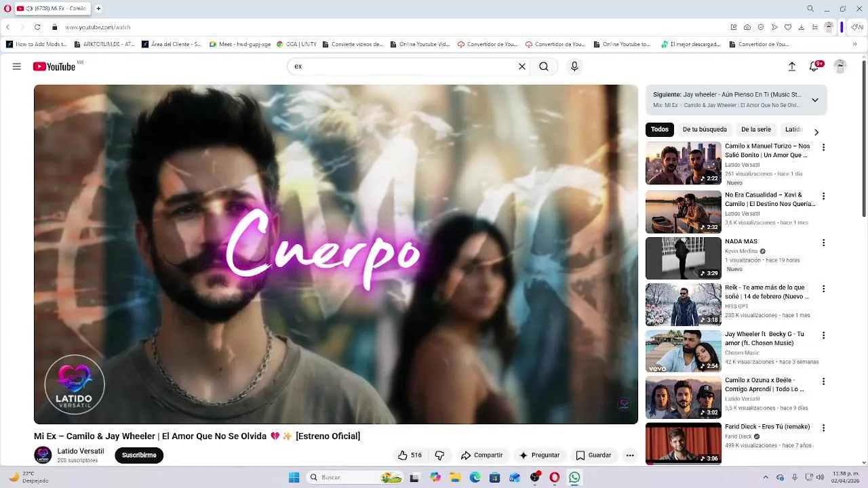Click the taskbar Buscar search box
The width and height of the screenshot is (868, 488).
click(355, 477)
